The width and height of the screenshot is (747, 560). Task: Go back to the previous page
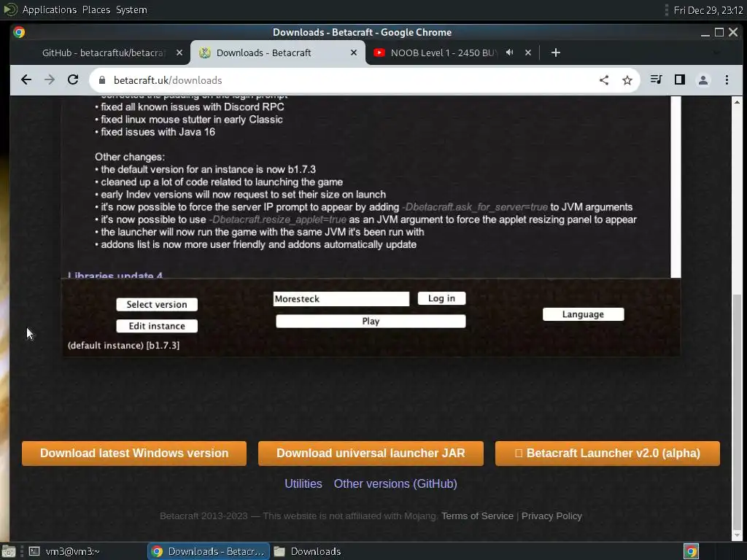click(x=26, y=80)
